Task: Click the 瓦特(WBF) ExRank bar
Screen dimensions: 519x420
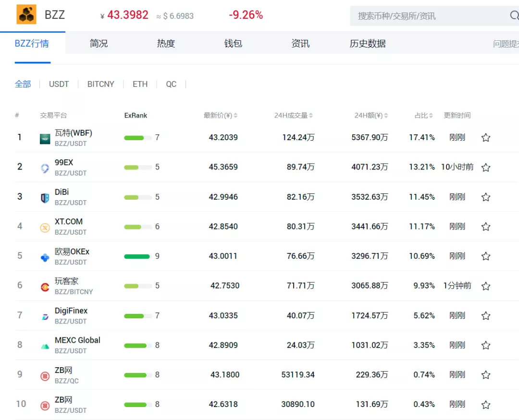Action: tap(138, 138)
